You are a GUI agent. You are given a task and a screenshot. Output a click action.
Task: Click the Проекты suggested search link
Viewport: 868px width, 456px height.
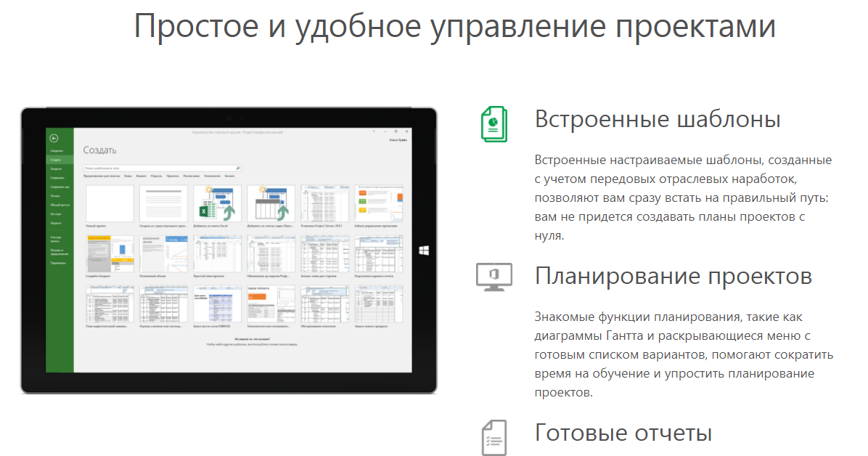(173, 176)
